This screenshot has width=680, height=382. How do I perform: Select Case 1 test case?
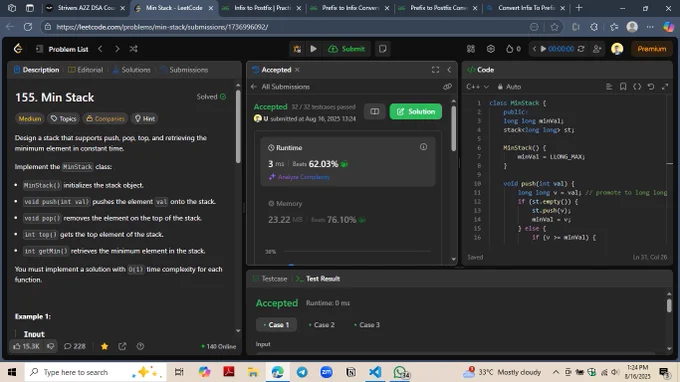point(276,325)
